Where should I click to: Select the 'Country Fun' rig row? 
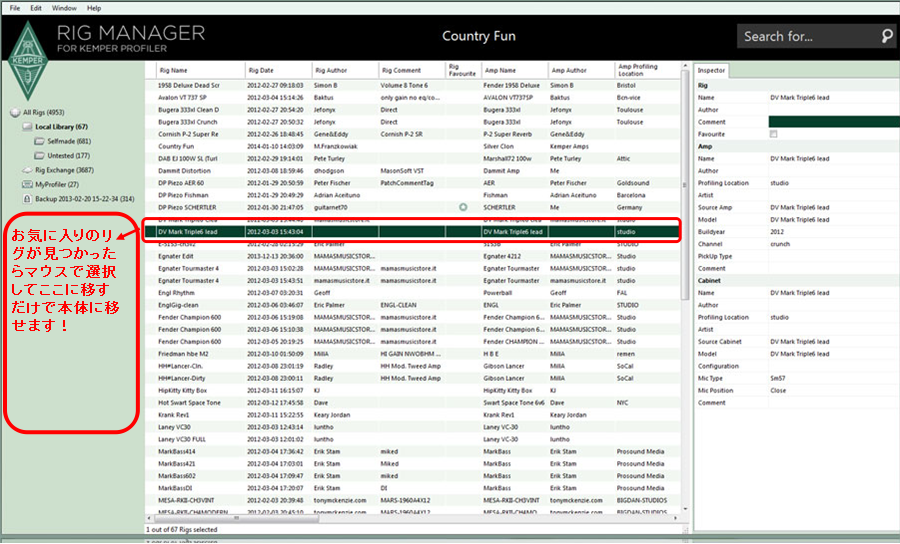tap(412, 146)
